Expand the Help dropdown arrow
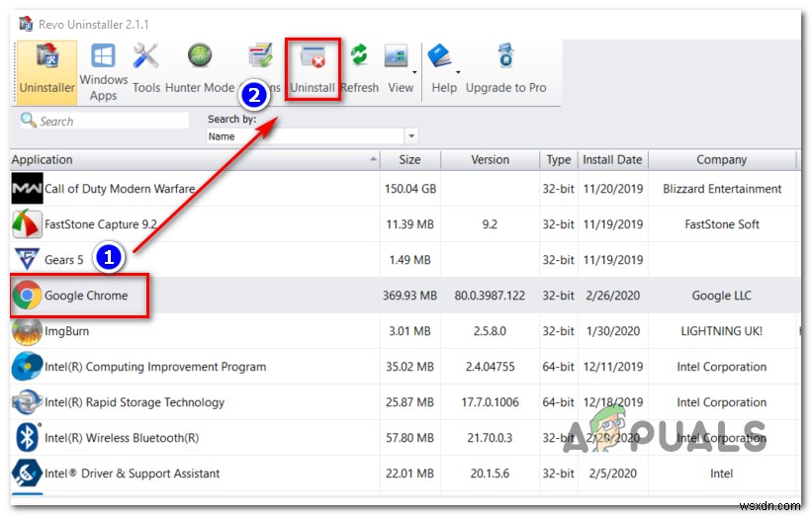The width and height of the screenshot is (812, 516). pos(458,72)
